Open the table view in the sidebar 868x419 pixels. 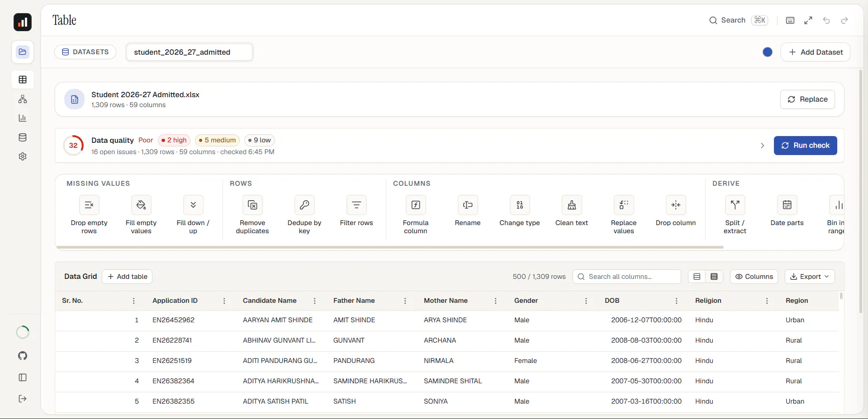23,80
